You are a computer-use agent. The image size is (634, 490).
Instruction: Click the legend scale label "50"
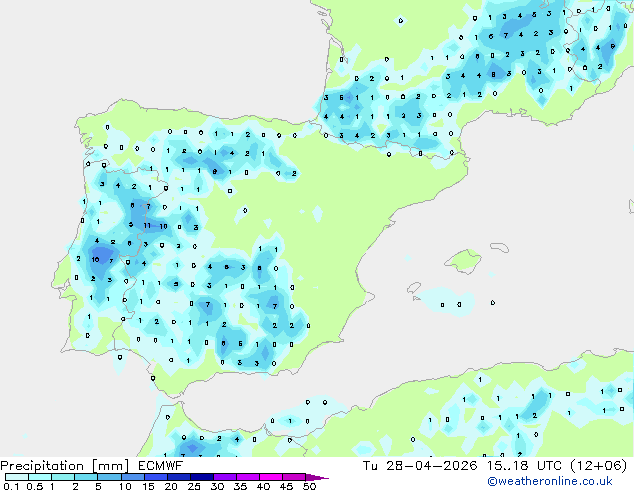tap(309, 486)
